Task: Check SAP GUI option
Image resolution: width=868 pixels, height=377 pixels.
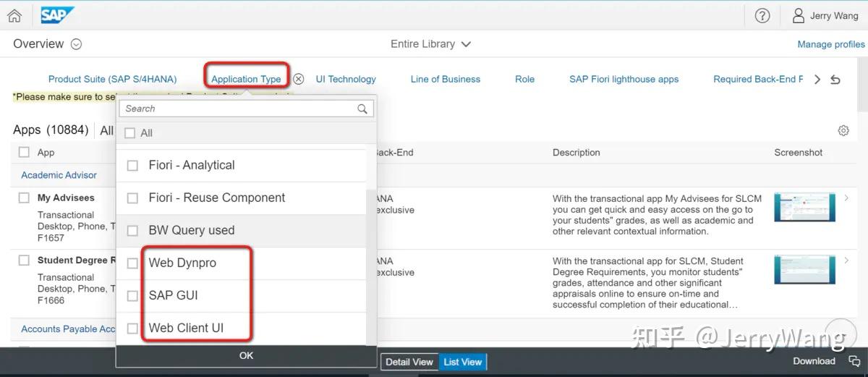Action: tap(132, 296)
